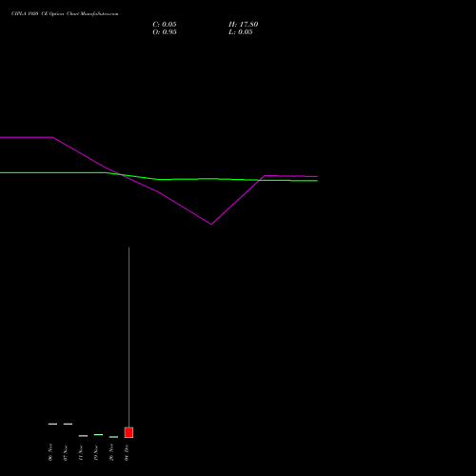Click the open value 'O: 0.95'
This screenshot has width=476, height=476.
(x=165, y=32)
